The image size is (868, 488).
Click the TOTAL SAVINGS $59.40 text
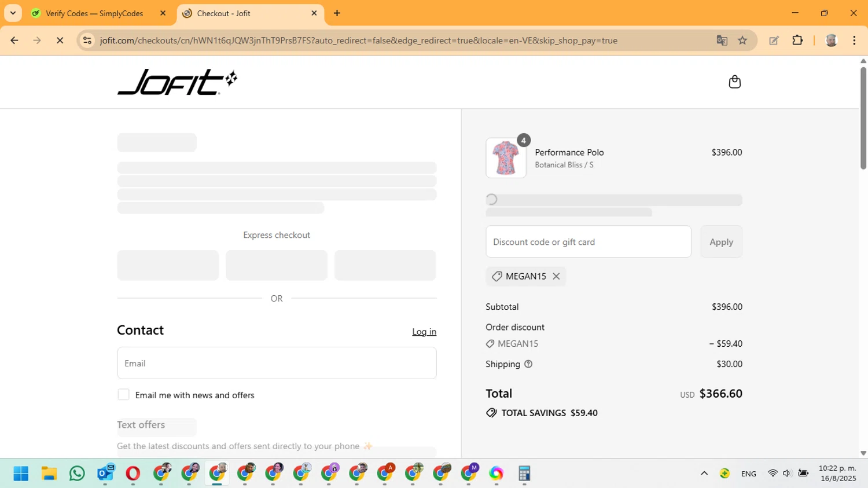pos(549,413)
